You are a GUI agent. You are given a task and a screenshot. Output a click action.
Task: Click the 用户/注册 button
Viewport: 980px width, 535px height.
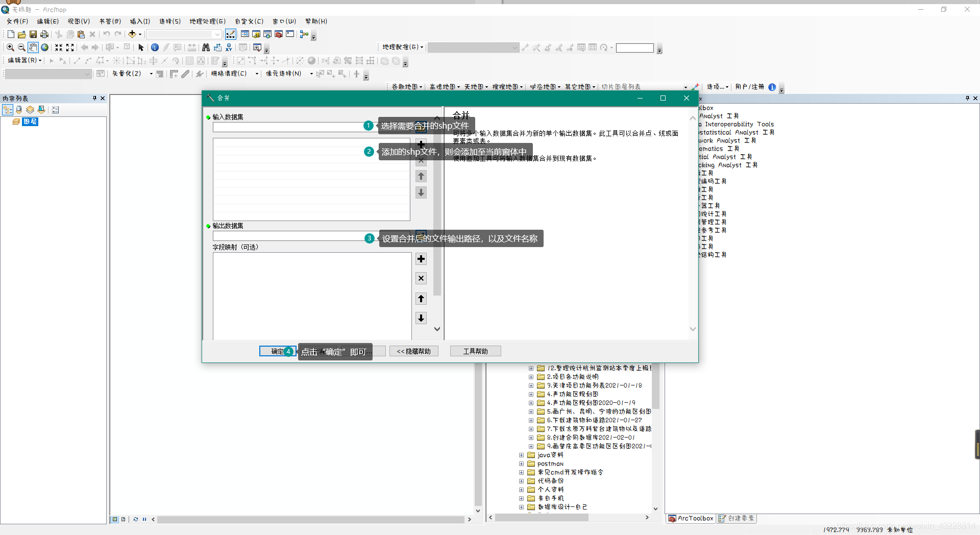(x=750, y=87)
